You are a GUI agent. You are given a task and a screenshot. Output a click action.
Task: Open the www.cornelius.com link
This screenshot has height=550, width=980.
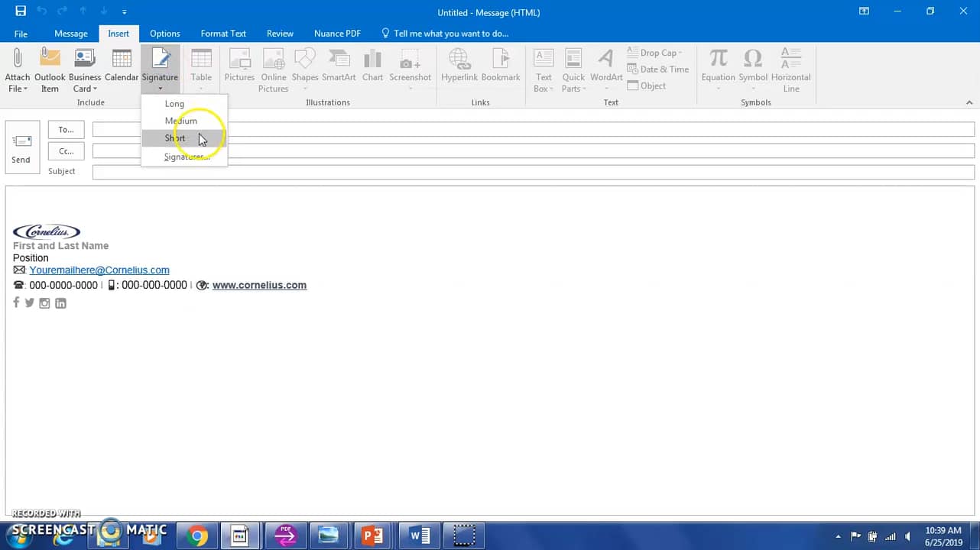point(259,285)
